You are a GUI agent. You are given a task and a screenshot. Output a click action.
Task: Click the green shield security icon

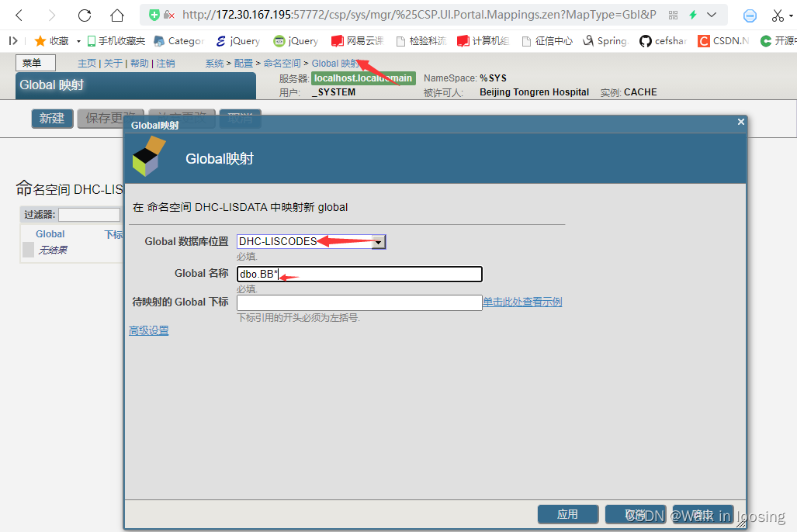pyautogui.click(x=154, y=15)
